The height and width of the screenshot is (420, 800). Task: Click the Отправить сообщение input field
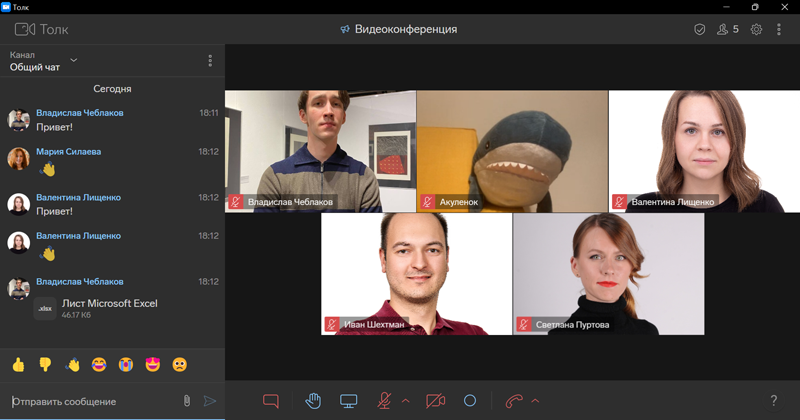pyautogui.click(x=90, y=401)
